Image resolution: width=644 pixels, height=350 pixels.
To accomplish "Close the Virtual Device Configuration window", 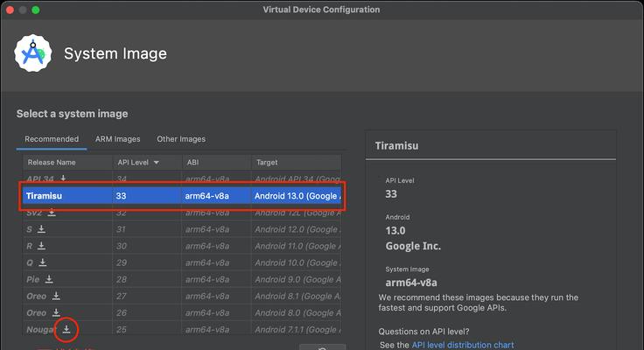I will 10,10.
